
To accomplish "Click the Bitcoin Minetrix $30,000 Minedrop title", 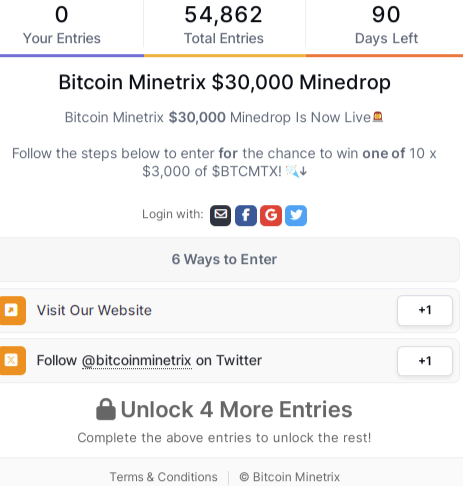I will (x=224, y=82).
